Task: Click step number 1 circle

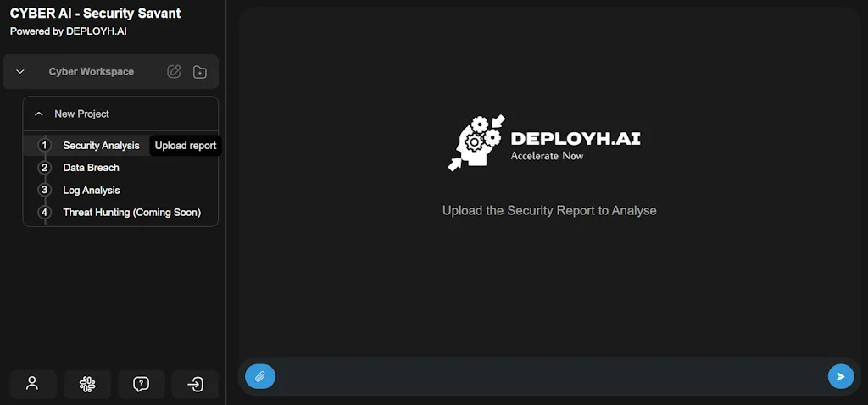Action: (x=45, y=146)
